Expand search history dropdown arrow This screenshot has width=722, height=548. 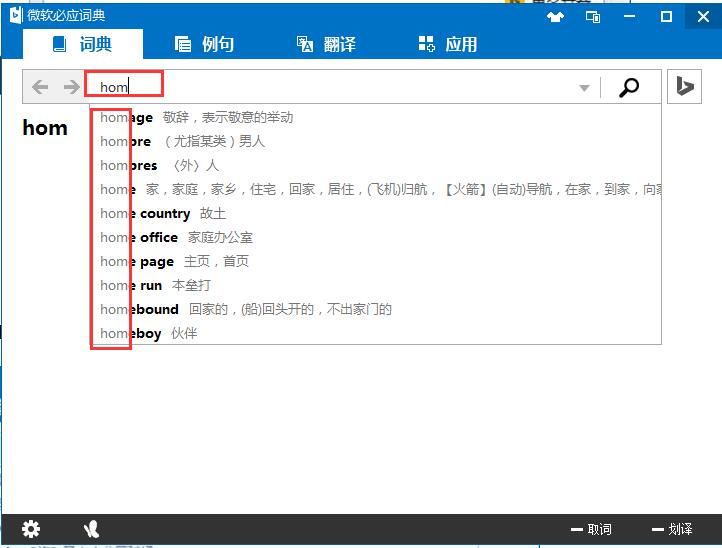click(x=584, y=88)
